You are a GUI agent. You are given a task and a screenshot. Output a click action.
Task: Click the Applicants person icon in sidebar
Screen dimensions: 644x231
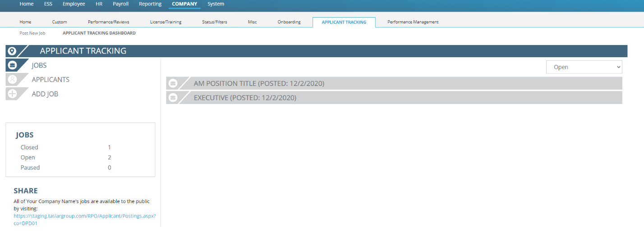point(13,80)
